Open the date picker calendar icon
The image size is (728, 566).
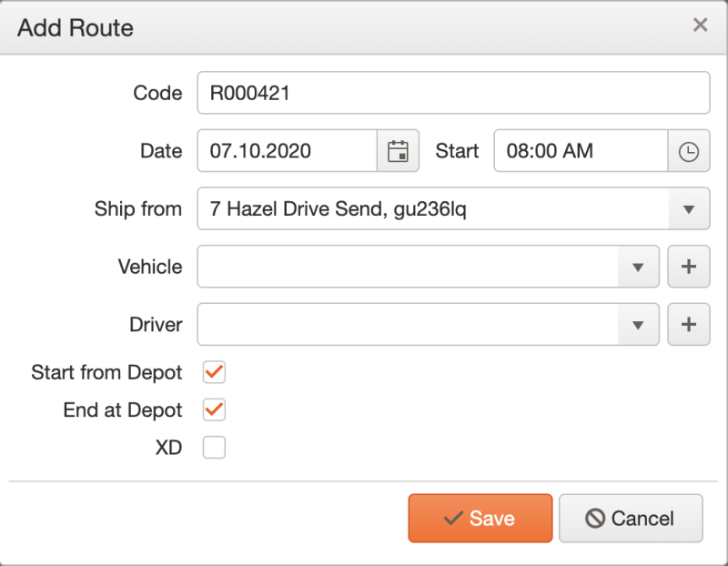click(398, 151)
